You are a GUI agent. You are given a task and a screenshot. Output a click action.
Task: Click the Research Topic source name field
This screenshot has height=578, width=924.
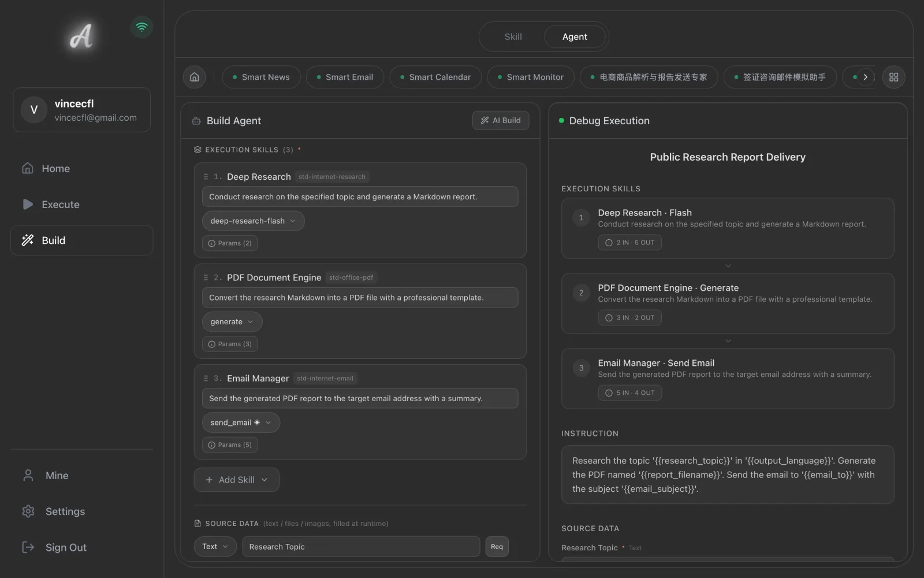point(361,547)
